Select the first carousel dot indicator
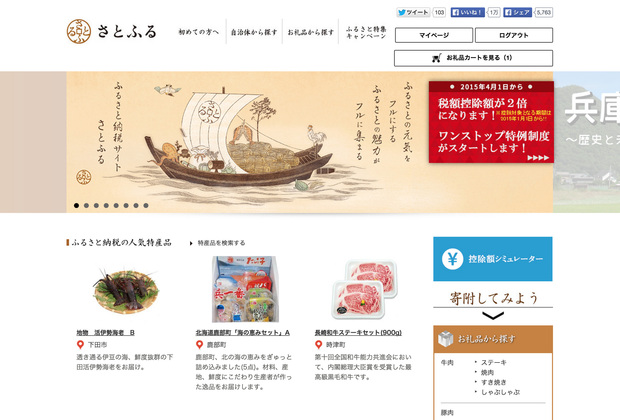The image size is (620, 420). [76, 205]
